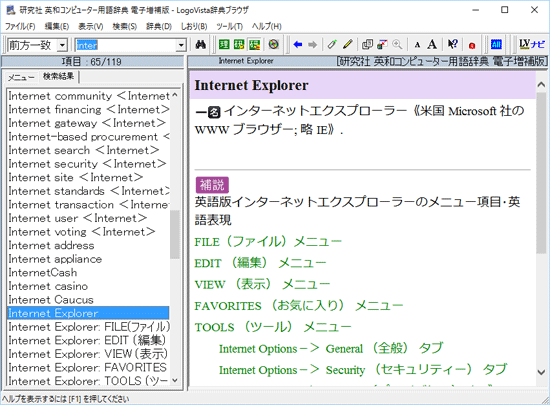Switch to the メニュー tab
The image size is (550, 405).
(21, 77)
